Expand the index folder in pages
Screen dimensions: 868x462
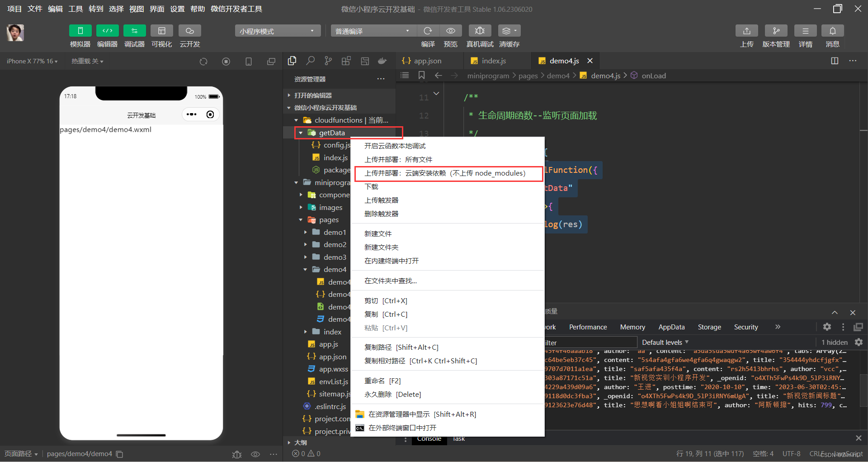click(x=305, y=332)
